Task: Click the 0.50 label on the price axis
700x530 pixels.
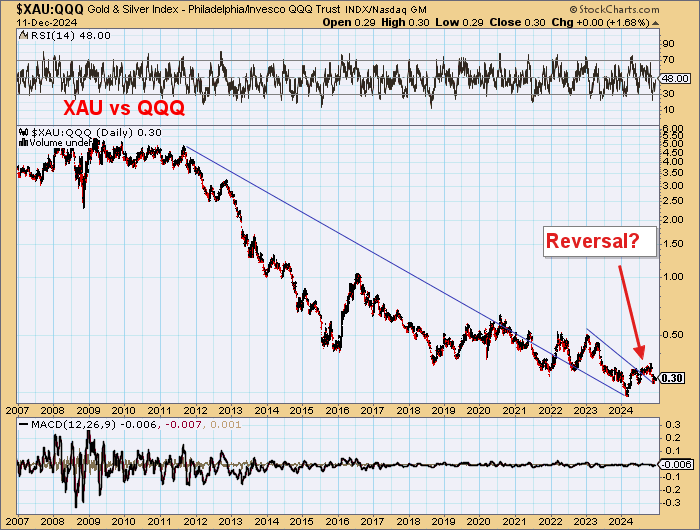Action: (x=673, y=335)
